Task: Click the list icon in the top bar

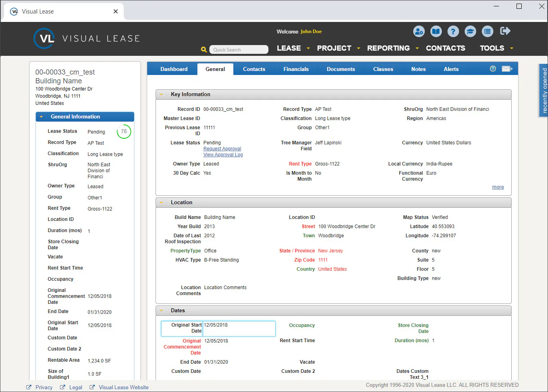Action: [487, 31]
